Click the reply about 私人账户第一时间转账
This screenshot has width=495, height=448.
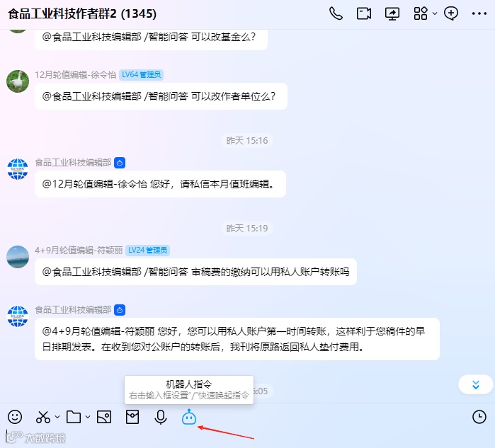tap(237, 339)
